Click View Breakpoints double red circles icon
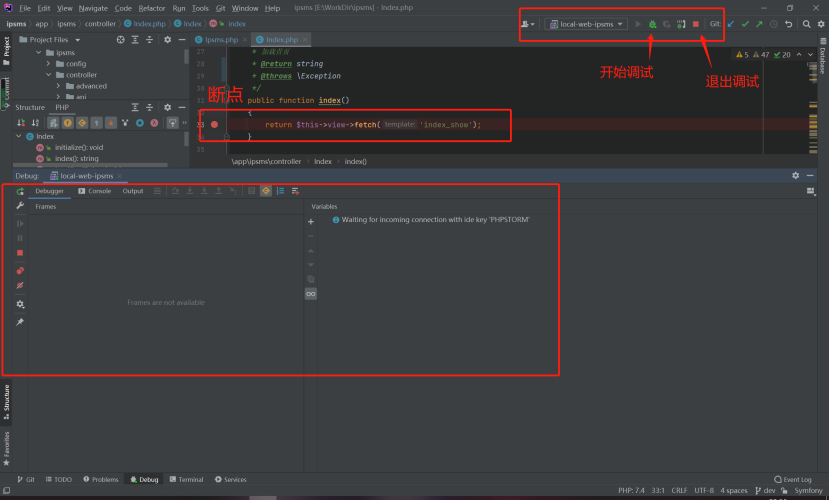 click(x=20, y=271)
